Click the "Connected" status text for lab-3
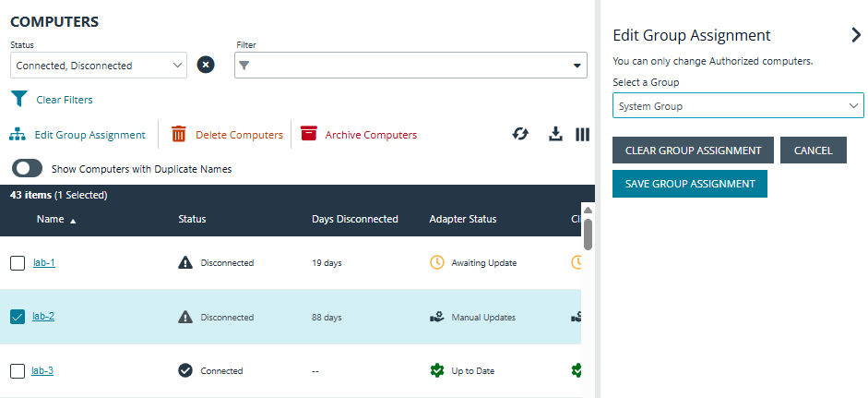Screen dimensions: 868x398 (x=221, y=371)
